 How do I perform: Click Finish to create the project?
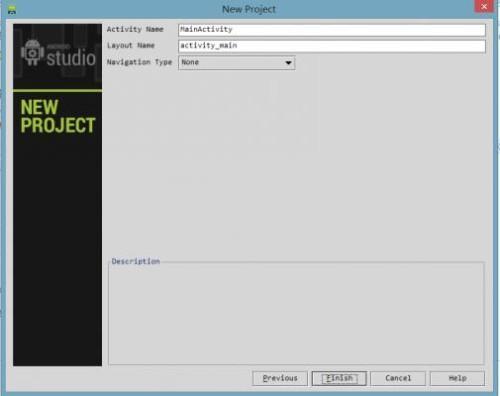pyautogui.click(x=339, y=378)
